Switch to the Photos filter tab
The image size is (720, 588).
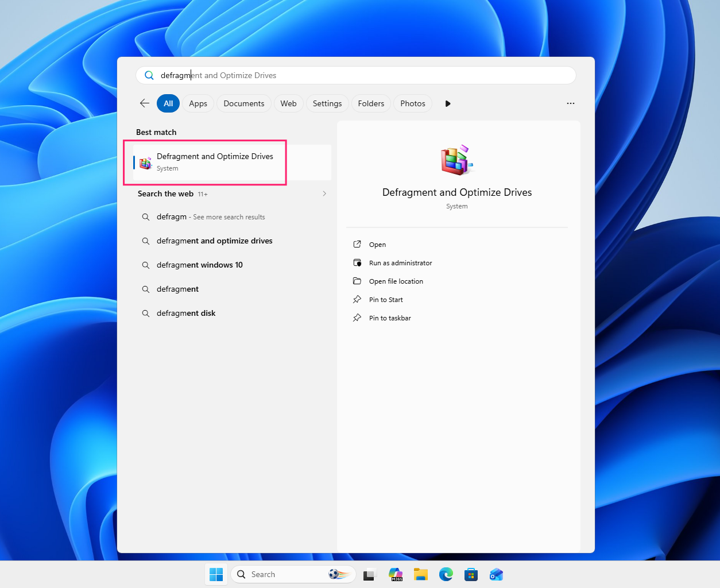[413, 103]
